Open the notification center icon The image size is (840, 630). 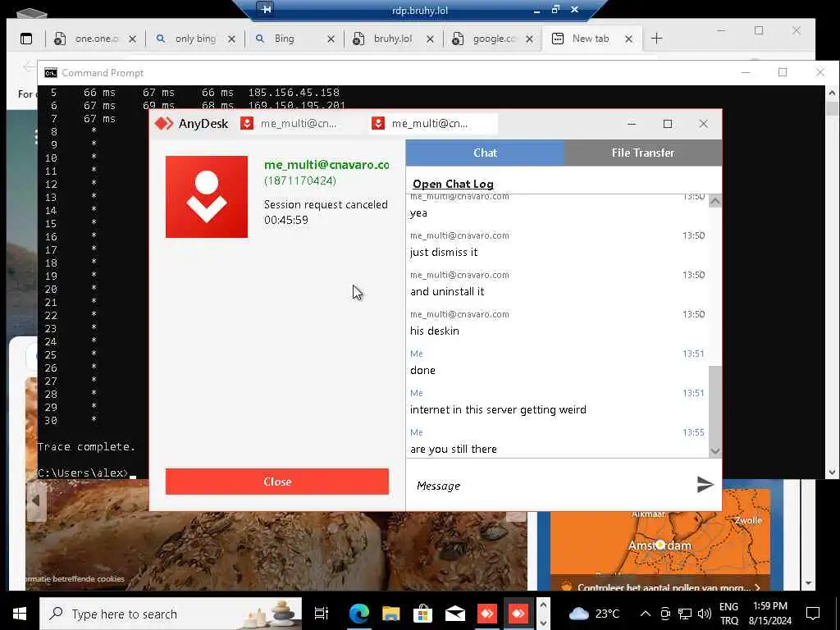pos(813,614)
